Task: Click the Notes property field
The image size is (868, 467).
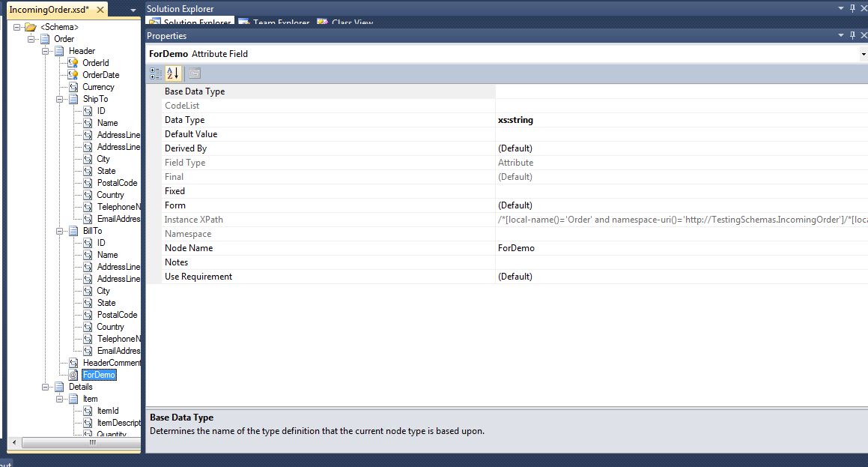Action: coord(682,262)
